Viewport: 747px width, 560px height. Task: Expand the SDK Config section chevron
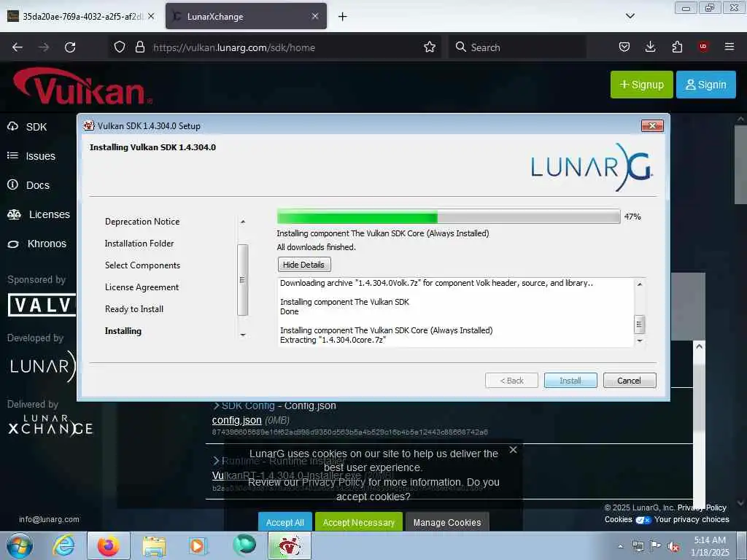tap(216, 405)
